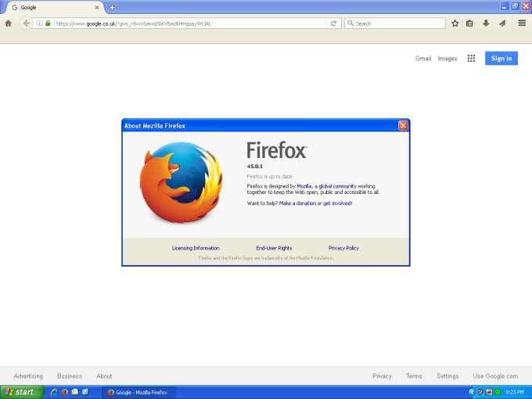532x399 pixels.
Task: Bookmark this page with the star
Action: pyautogui.click(x=455, y=23)
